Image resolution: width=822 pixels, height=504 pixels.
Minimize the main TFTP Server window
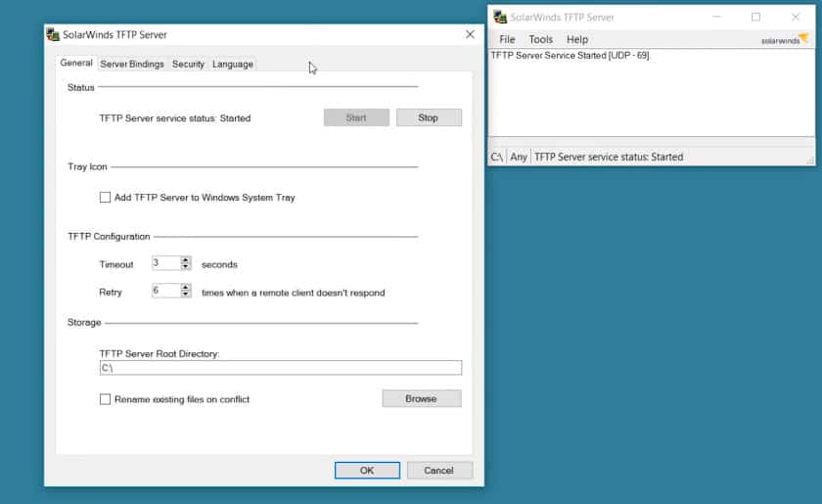click(x=716, y=17)
